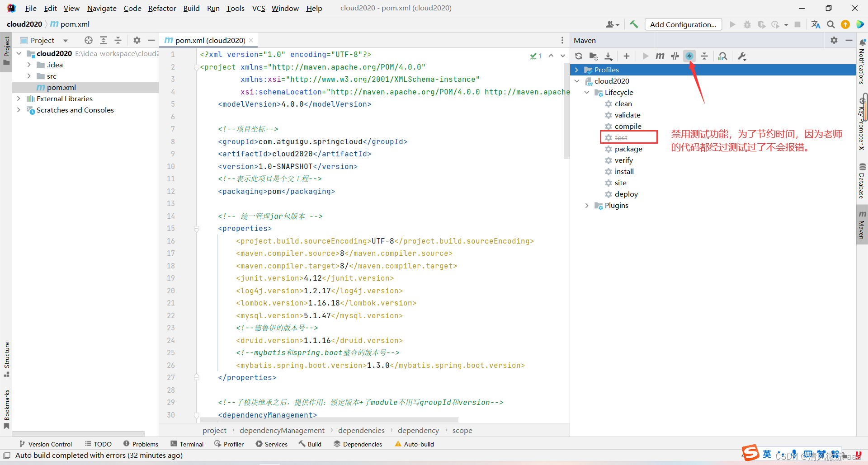The width and height of the screenshot is (868, 465).
Task: Select the package lifecycle goal
Action: click(628, 149)
